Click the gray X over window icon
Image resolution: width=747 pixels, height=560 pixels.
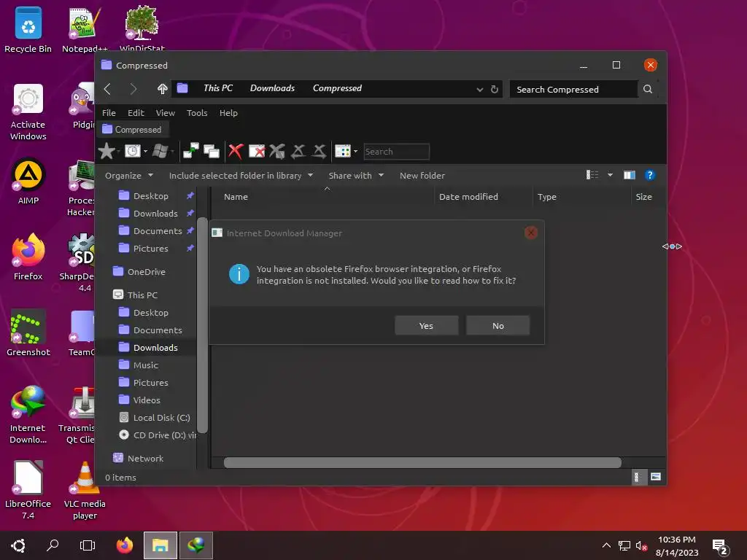tap(277, 151)
